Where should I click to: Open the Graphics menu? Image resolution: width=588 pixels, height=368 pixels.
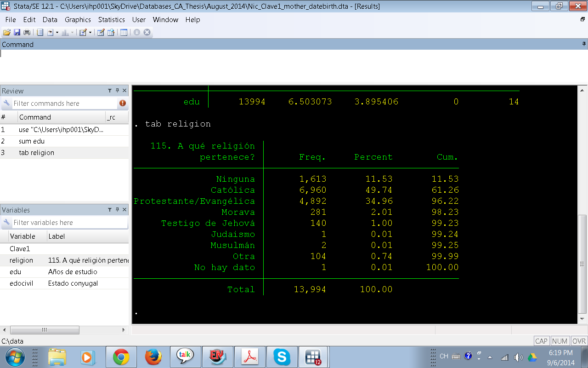click(x=78, y=20)
